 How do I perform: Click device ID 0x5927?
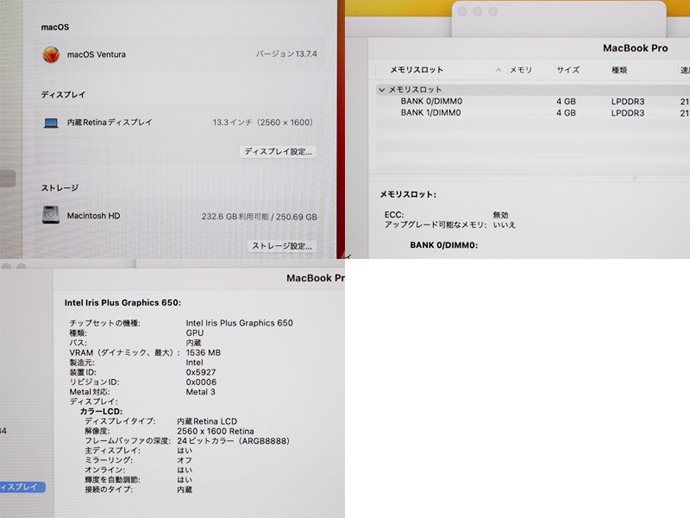tap(201, 372)
